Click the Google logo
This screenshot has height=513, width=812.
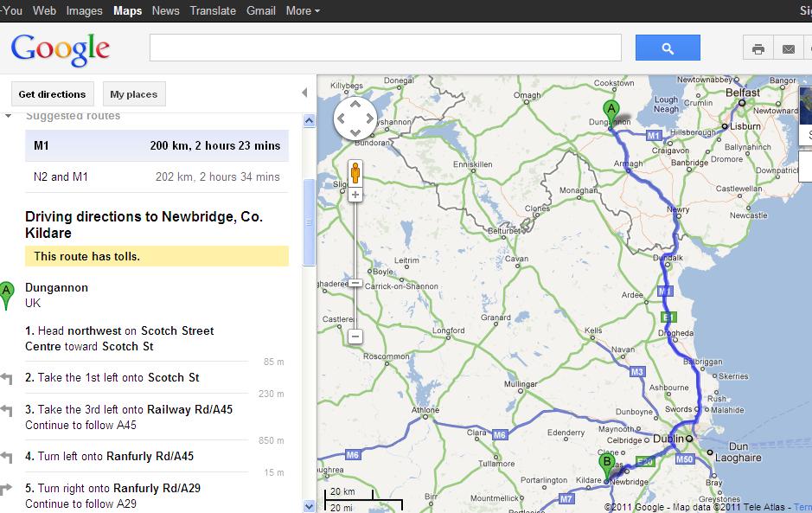coord(60,50)
